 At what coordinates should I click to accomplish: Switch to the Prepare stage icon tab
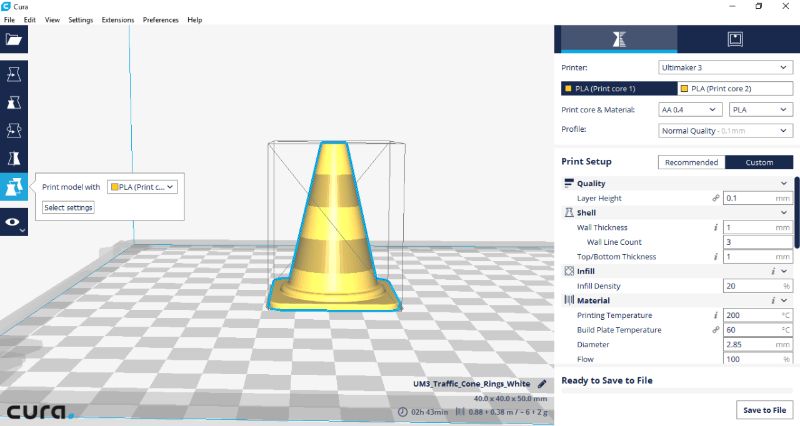[619, 39]
